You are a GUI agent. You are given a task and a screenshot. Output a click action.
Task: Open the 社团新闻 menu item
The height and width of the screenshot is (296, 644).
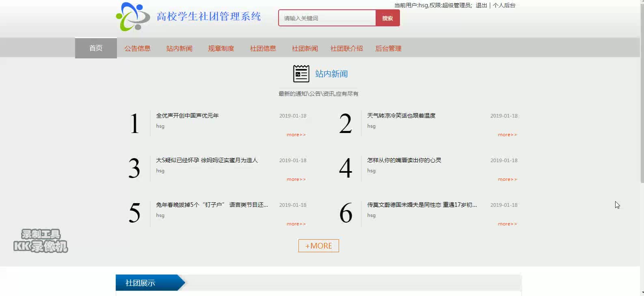[x=305, y=48]
